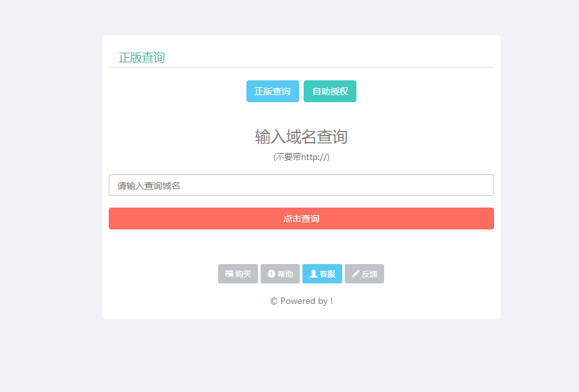Click the credit card icon on 购买 button
This screenshot has width=579, height=392.
click(x=229, y=273)
